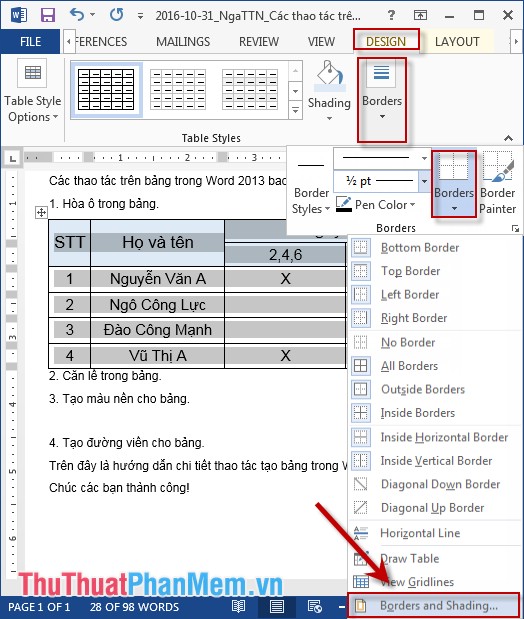Click the PAGE 1 OF 1 status indicator
This screenshot has height=619, width=524.
click(x=39, y=607)
